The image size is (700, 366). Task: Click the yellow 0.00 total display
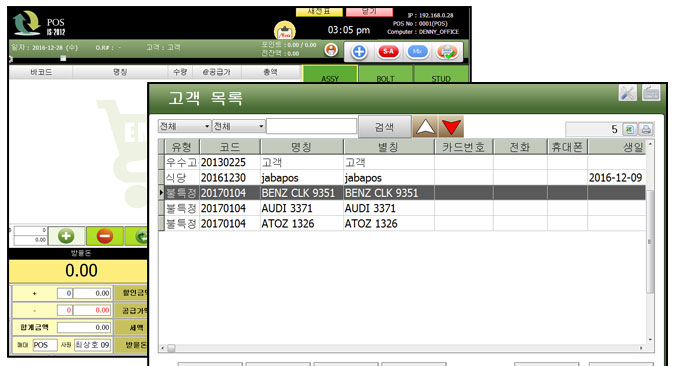tap(78, 270)
